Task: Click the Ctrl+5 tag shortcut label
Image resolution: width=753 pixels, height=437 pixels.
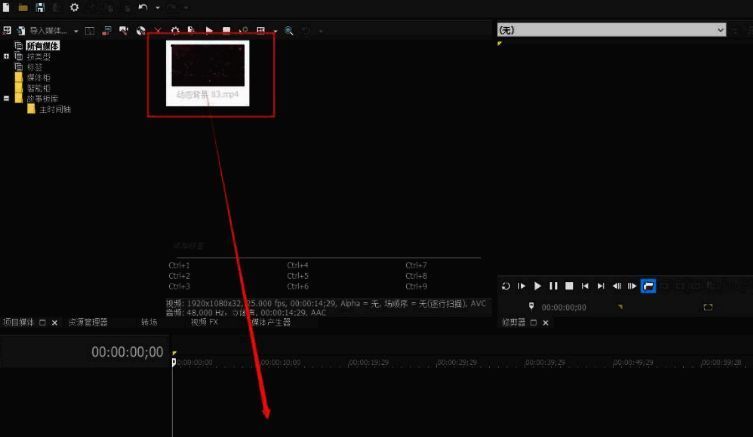Action: pos(298,276)
